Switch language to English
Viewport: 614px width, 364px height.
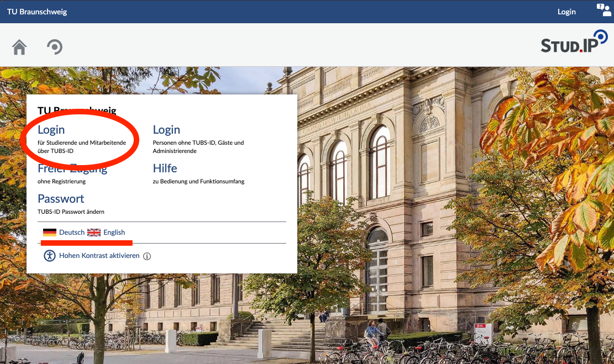pyautogui.click(x=114, y=233)
